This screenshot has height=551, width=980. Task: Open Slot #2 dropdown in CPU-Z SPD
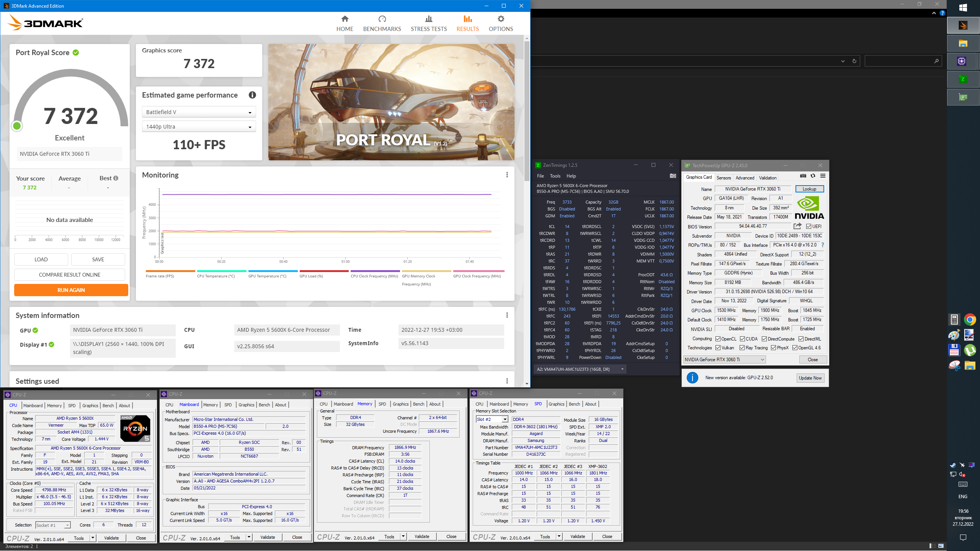point(492,419)
